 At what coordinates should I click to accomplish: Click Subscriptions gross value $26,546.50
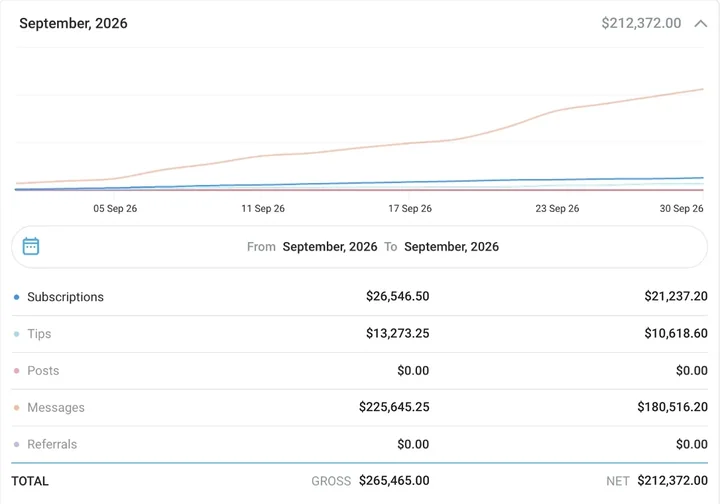coord(398,296)
